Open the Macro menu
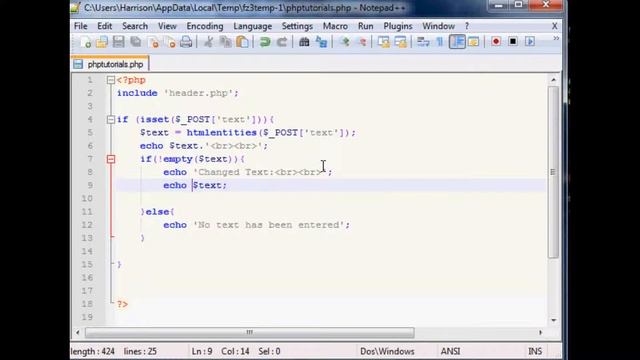The image size is (640, 360). [x=335, y=26]
